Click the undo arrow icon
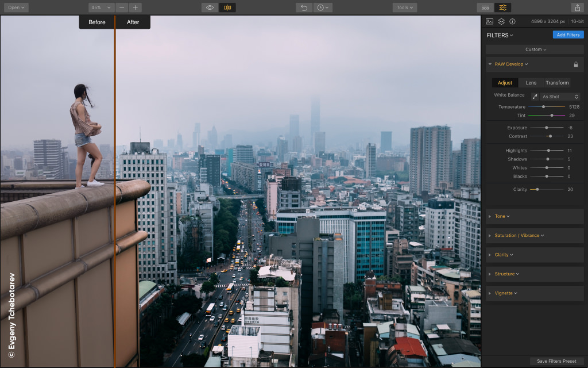This screenshot has width=588, height=368. (304, 7)
